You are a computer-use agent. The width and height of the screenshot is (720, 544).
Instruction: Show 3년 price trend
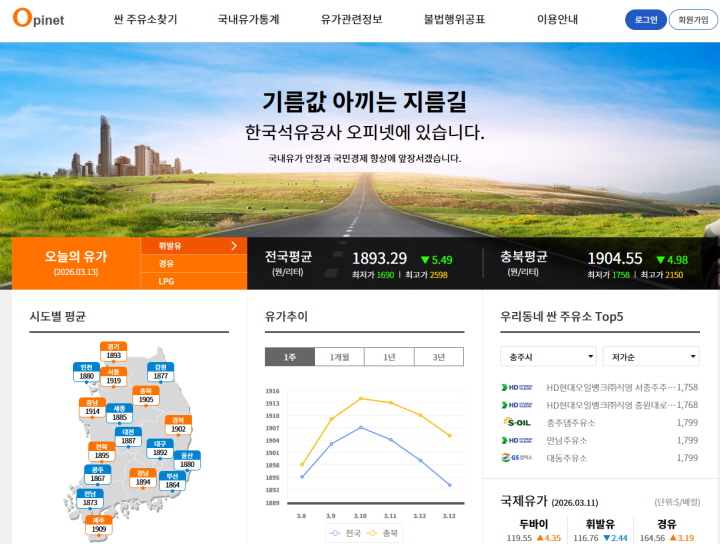click(439, 357)
